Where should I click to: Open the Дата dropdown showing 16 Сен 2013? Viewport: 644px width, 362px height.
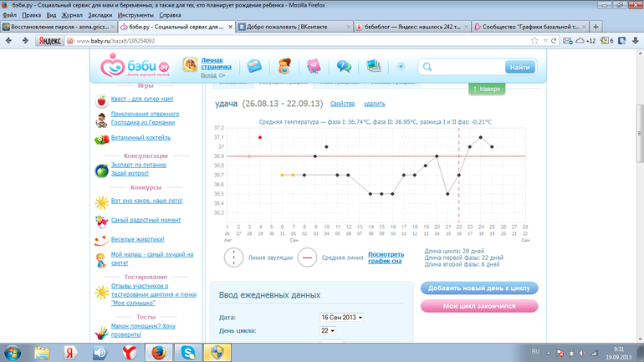pyautogui.click(x=341, y=318)
